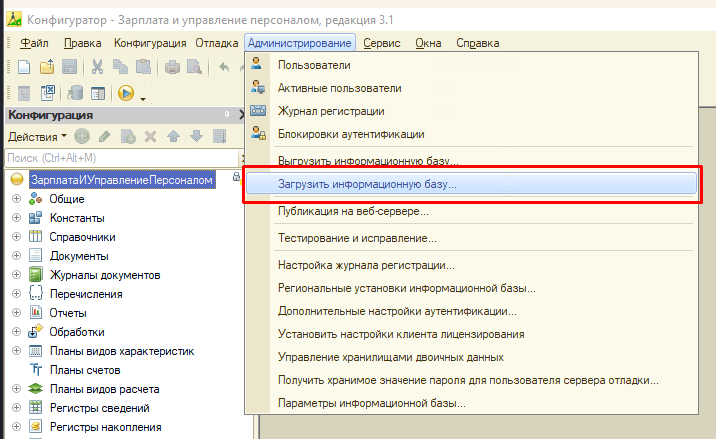Click the Move up arrow icon
This screenshot has width=716, height=439.
[x=174, y=136]
